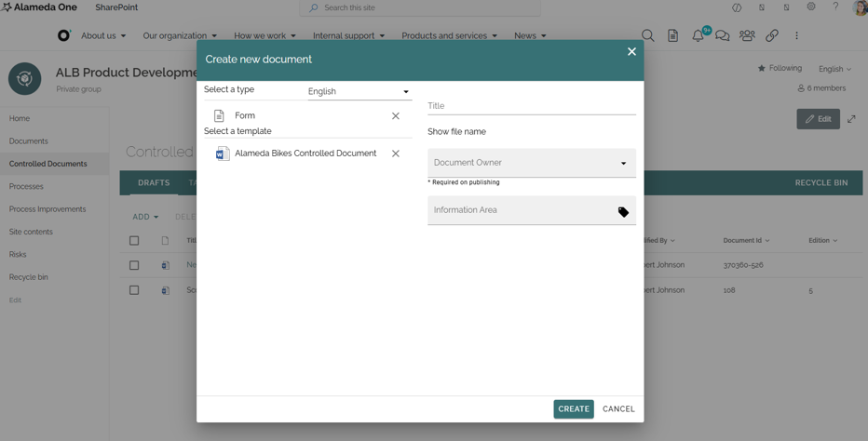Screen dimensions: 868x441
Task: Open the page English language selector
Action: coord(834,69)
